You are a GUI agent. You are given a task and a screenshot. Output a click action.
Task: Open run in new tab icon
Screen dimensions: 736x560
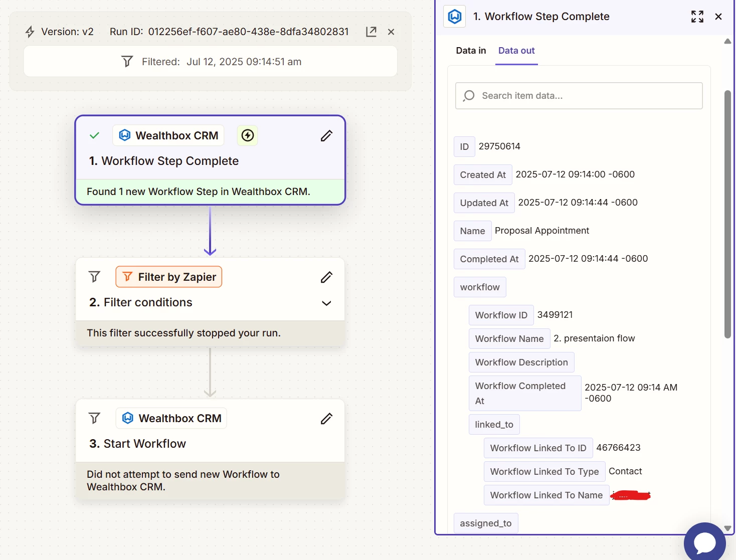[x=371, y=32]
